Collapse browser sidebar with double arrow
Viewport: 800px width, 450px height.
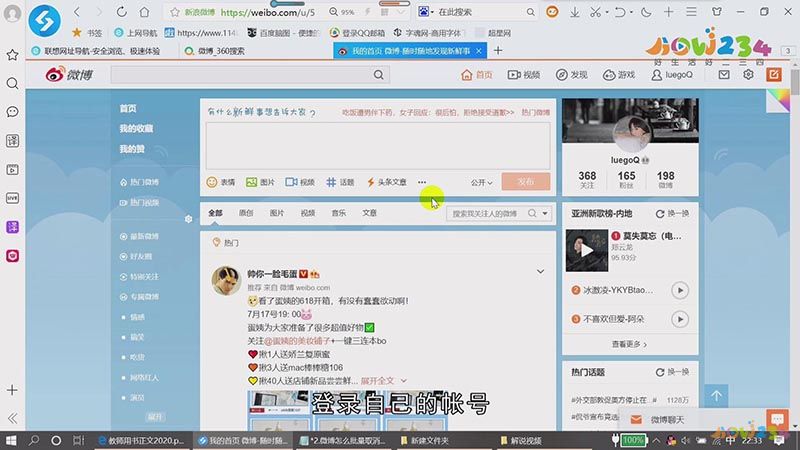click(x=12, y=418)
